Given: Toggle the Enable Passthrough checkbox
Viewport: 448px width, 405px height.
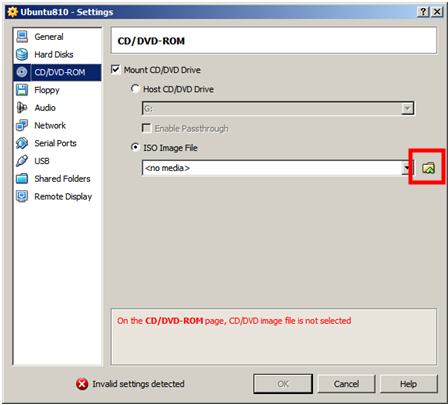Looking at the screenshot, I should point(146,128).
